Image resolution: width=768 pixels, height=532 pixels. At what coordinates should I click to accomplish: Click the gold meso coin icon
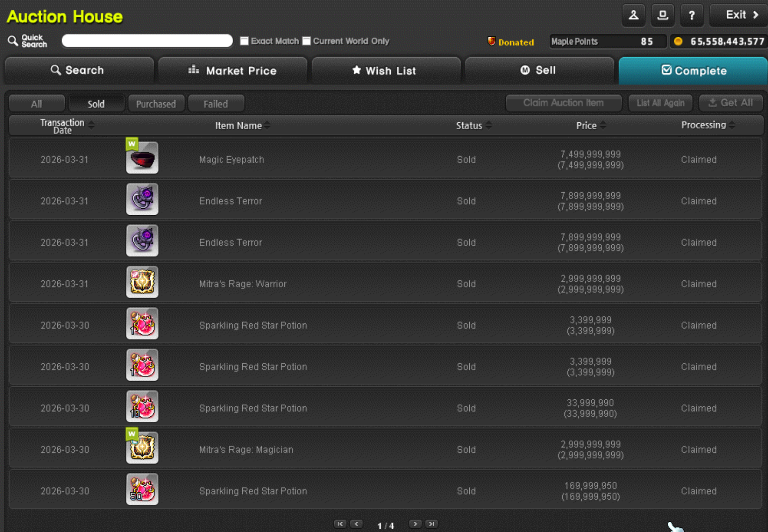tap(678, 41)
